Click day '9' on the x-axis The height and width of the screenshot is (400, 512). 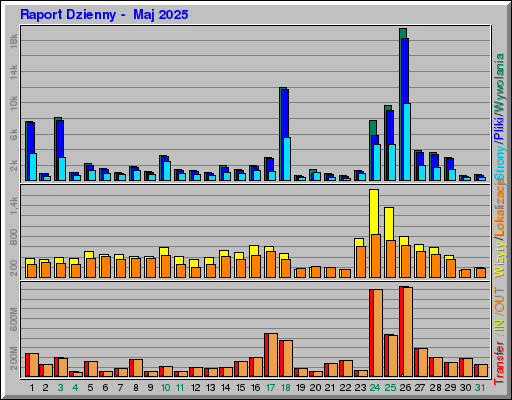[x=151, y=388]
